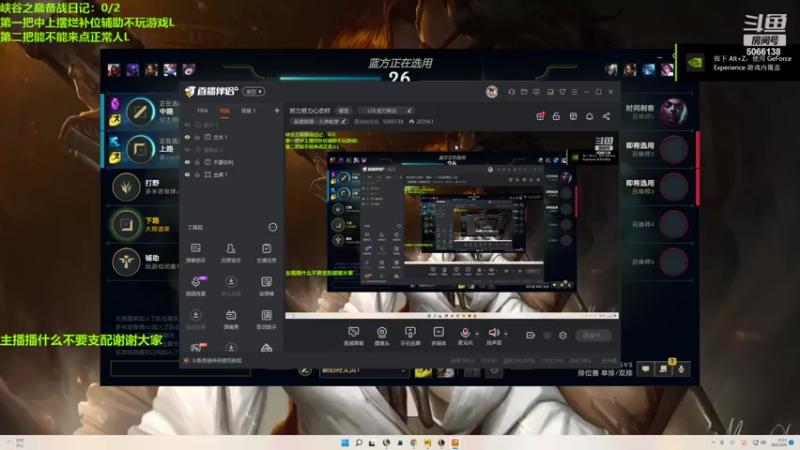800x450 pixels.
Task: Select the 打野 player row in game lobby
Action: pos(143,187)
